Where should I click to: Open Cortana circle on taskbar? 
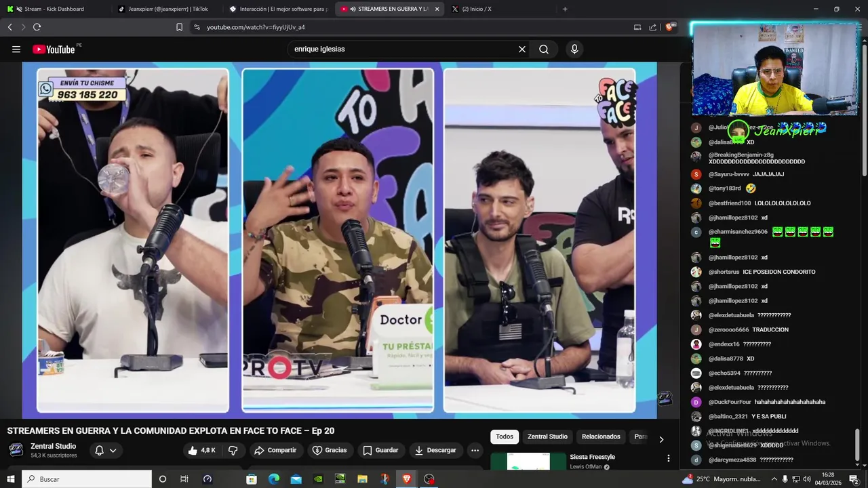(x=162, y=479)
